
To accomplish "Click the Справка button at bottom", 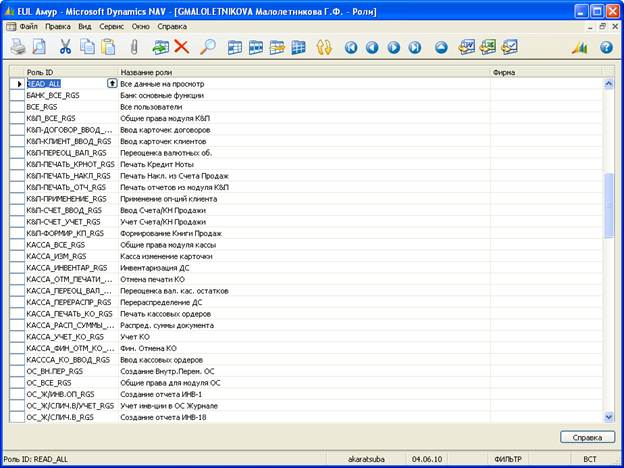I will click(587, 437).
